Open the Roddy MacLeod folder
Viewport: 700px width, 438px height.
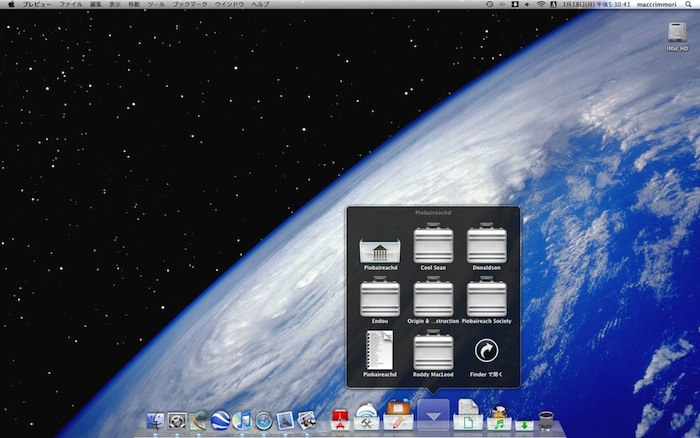433,350
